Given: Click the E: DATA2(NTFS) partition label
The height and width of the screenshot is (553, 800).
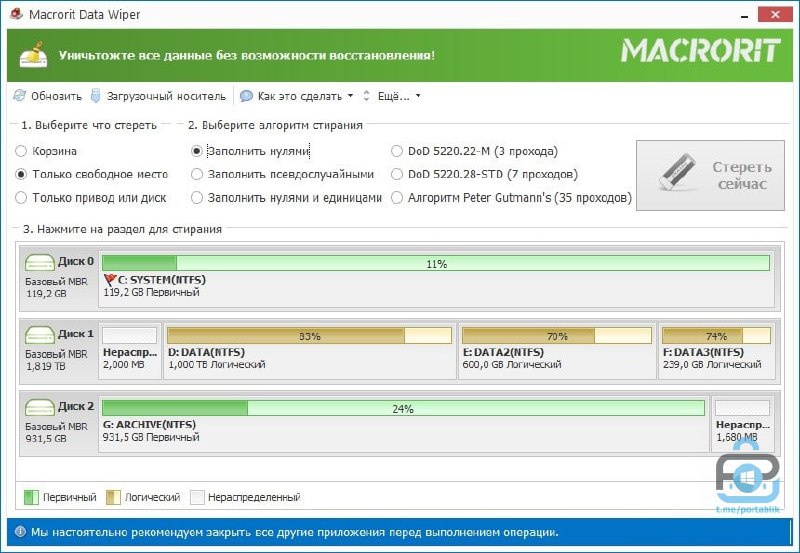Looking at the screenshot, I should coord(503,352).
